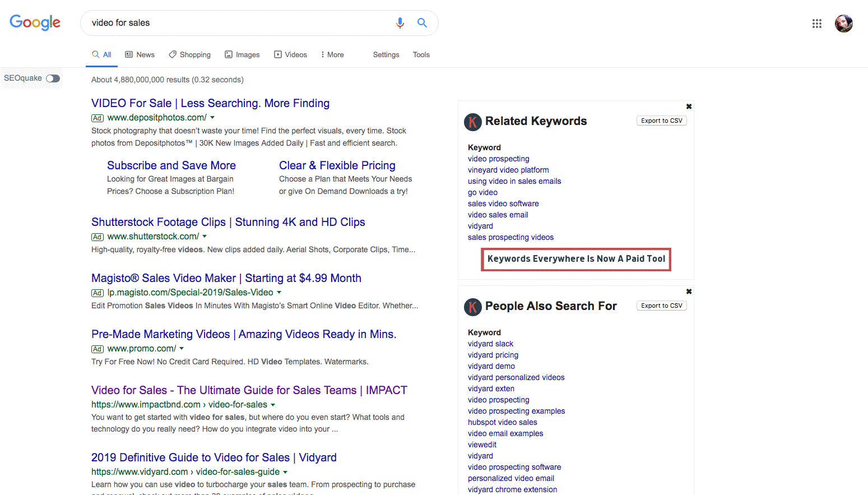Open the Google apps grid
The width and height of the screenshot is (868, 495).
[817, 24]
